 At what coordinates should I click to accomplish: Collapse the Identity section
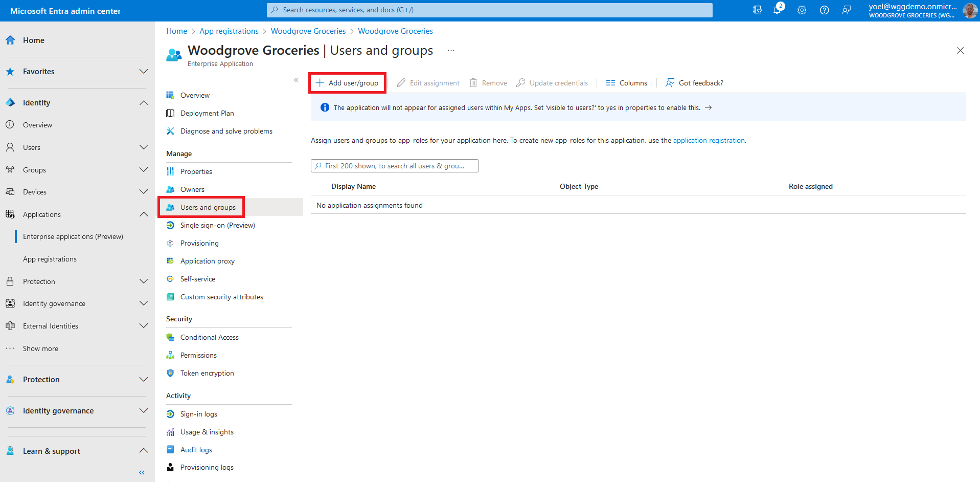144,103
